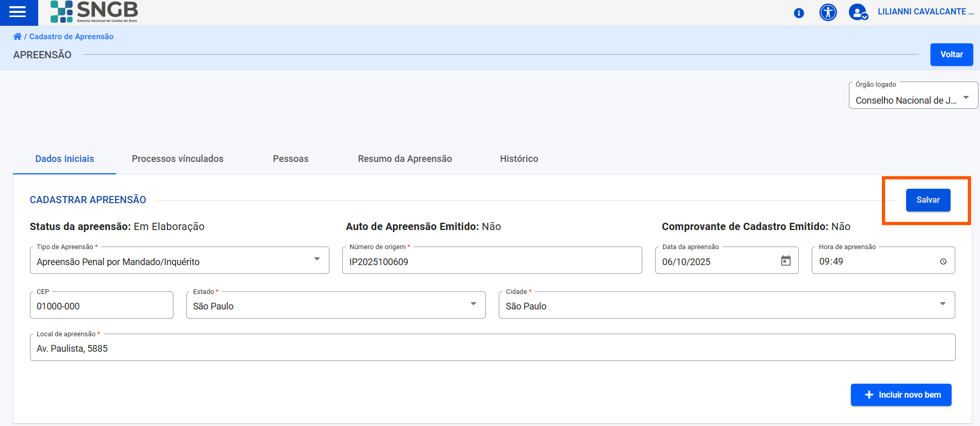Image resolution: width=980 pixels, height=426 pixels.
Task: Open the Cidade dropdown list
Action: click(942, 304)
